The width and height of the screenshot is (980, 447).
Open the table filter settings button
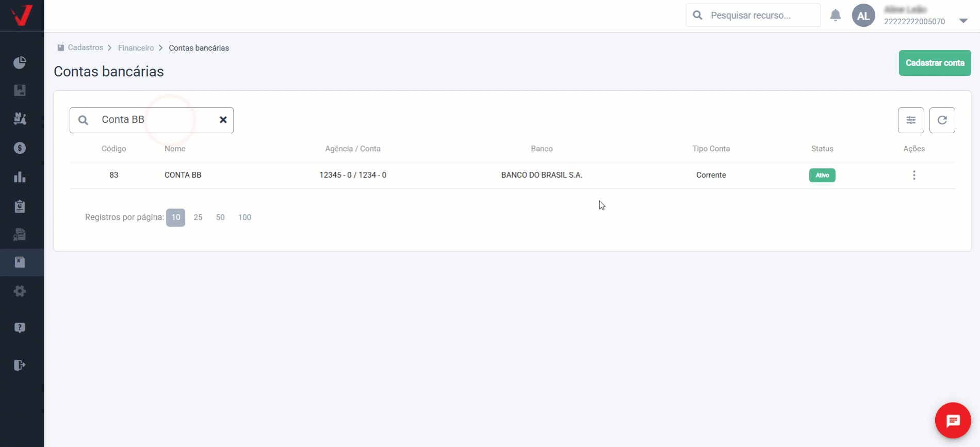911,120
